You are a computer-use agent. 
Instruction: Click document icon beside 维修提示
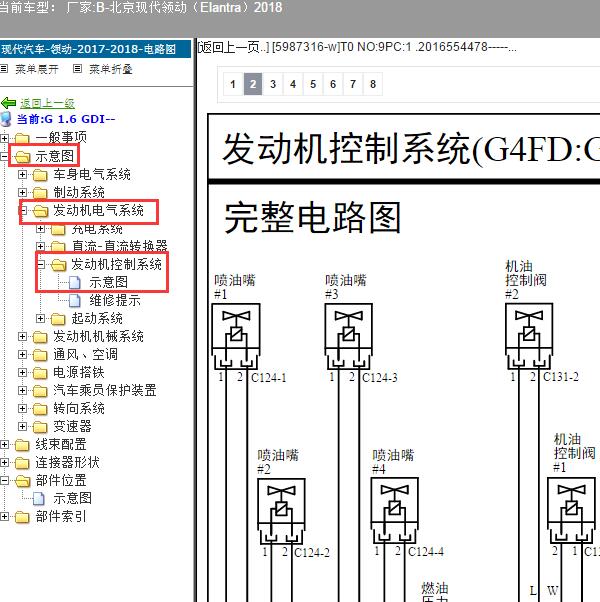(x=75, y=301)
